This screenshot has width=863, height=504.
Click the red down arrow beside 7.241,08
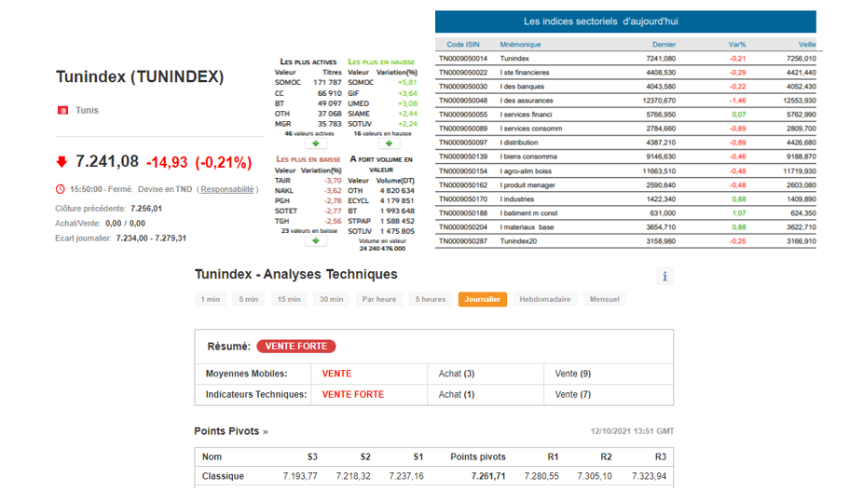pos(62,162)
